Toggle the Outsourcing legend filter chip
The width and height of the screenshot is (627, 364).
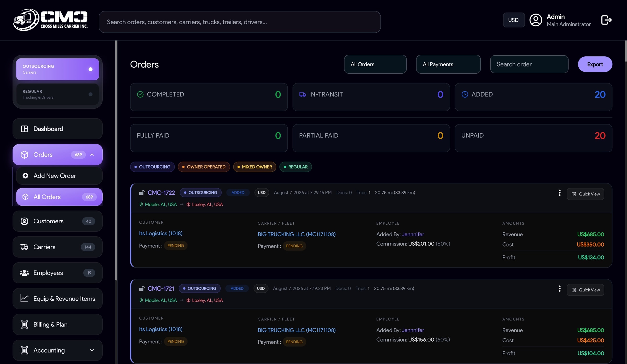[x=152, y=167]
